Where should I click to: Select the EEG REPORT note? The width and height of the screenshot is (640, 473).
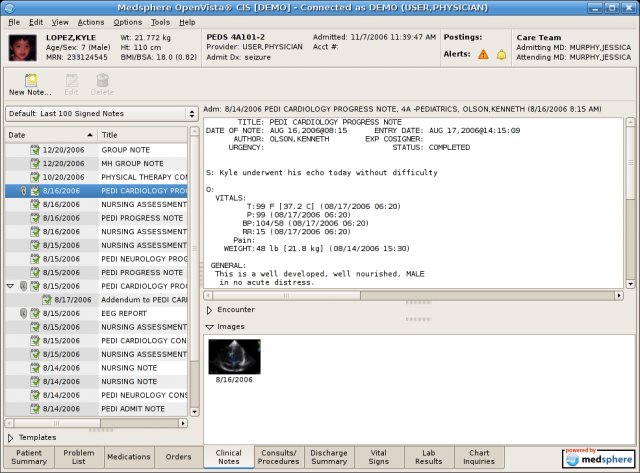point(96,313)
